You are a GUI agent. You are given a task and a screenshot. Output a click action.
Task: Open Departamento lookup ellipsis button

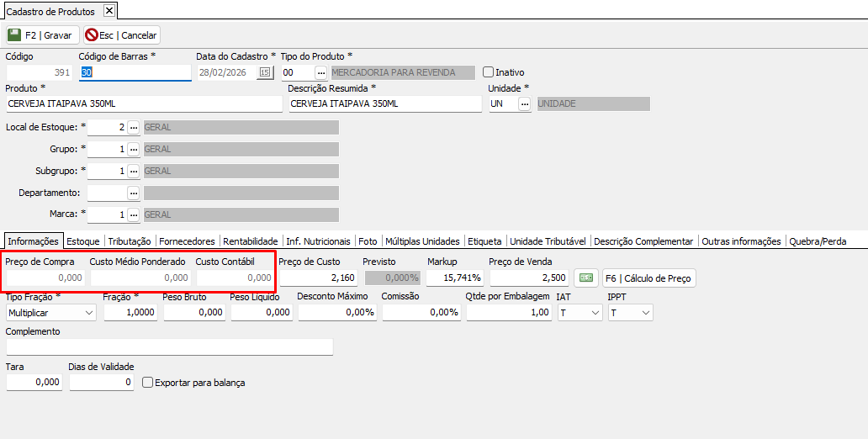(133, 193)
